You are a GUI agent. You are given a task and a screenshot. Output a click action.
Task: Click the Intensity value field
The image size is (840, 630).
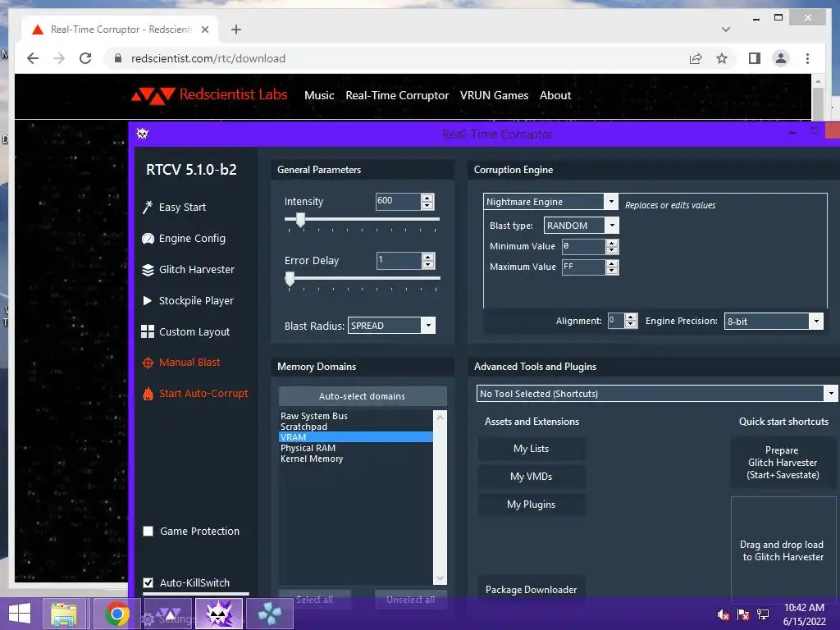click(x=398, y=201)
